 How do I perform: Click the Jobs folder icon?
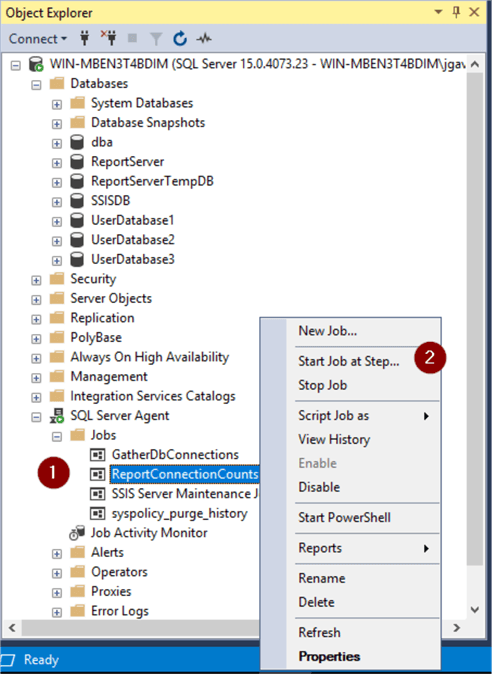77,435
